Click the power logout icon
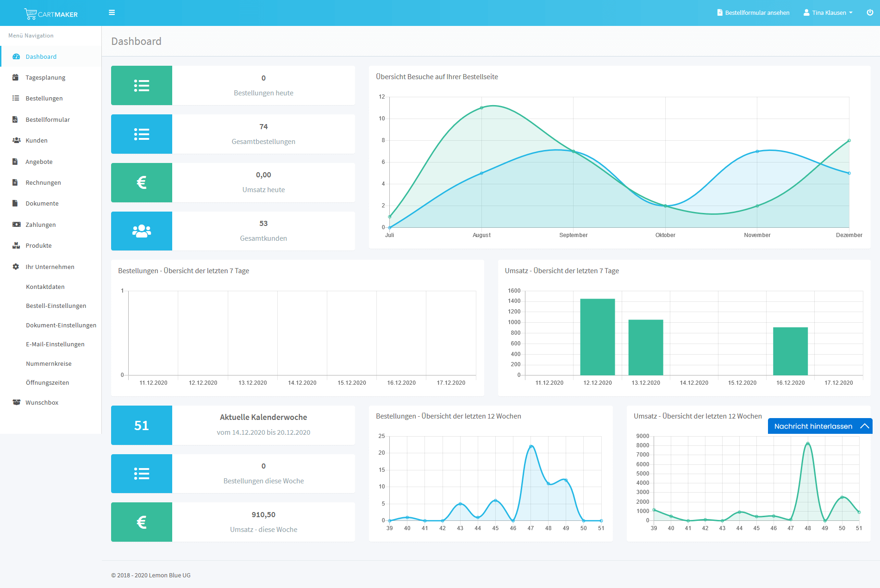Image resolution: width=880 pixels, height=588 pixels. click(870, 13)
